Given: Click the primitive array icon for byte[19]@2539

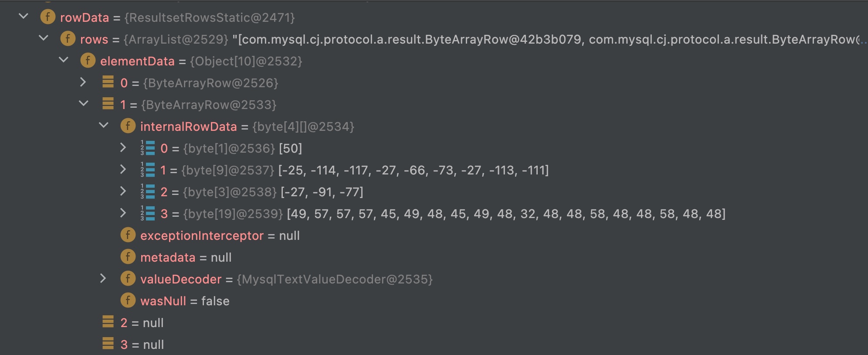Looking at the screenshot, I should coord(147,213).
